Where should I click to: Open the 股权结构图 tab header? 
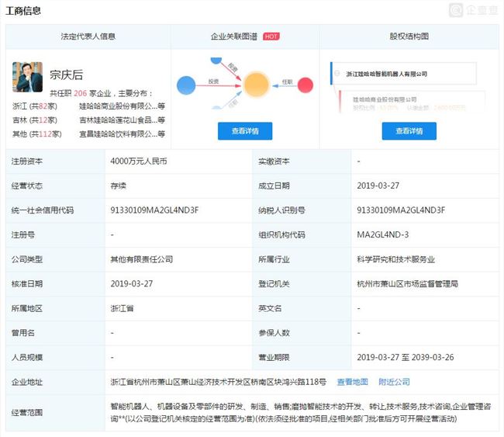pyautogui.click(x=409, y=36)
